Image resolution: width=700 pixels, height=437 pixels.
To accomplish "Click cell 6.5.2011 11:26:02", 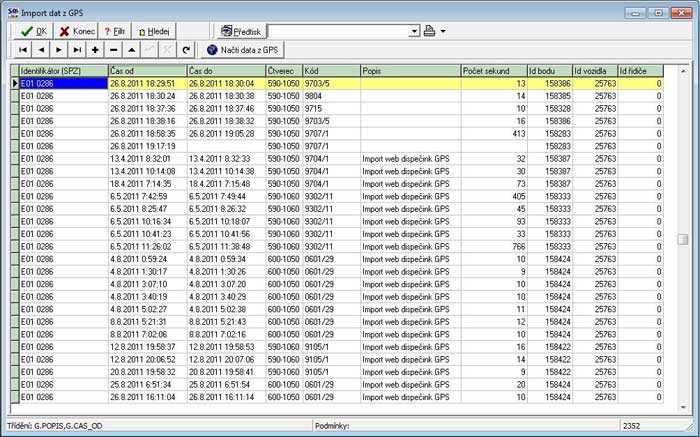I will [x=147, y=246].
